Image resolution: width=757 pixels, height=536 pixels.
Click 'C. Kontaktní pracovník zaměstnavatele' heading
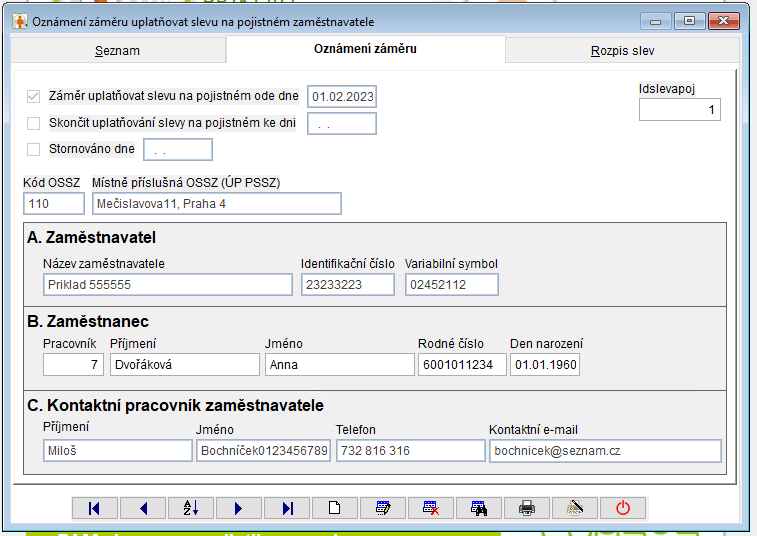[x=175, y=406]
